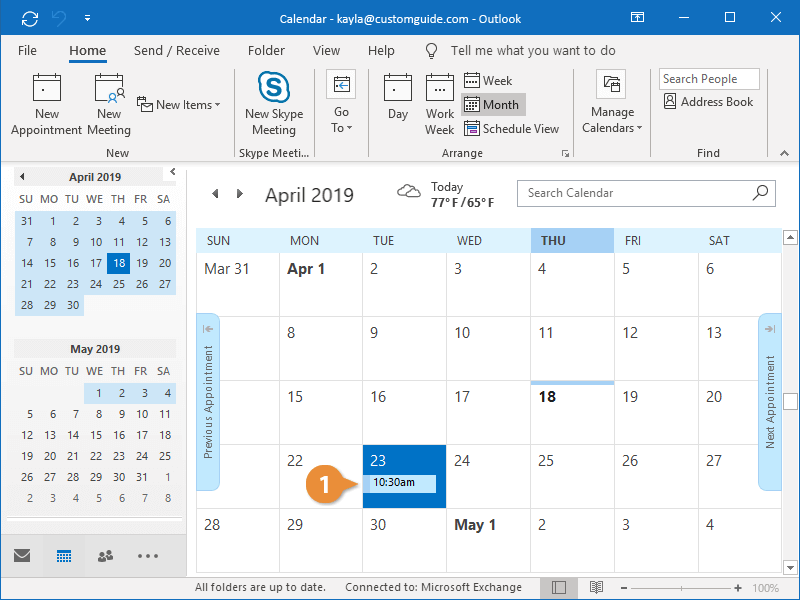Screen dimensions: 800x600
Task: Click the zoom in plus button
Action: pos(738,588)
